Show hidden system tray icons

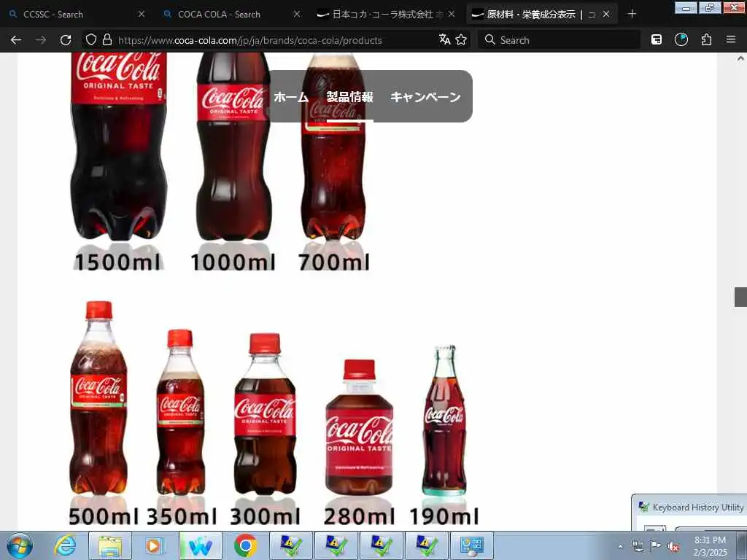pyautogui.click(x=620, y=546)
